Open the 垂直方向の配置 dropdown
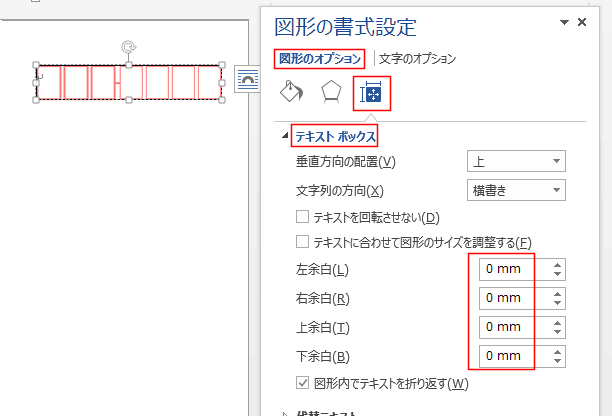 (516, 162)
